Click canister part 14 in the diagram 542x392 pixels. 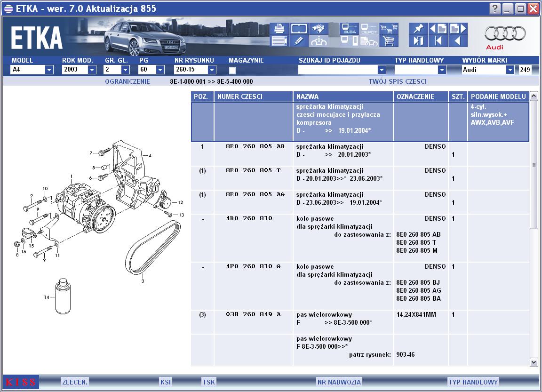point(63,296)
